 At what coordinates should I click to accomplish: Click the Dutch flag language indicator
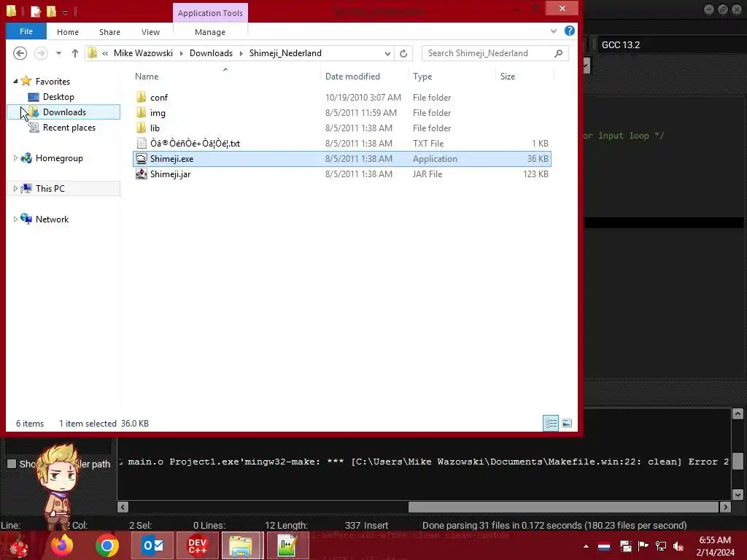[604, 546]
